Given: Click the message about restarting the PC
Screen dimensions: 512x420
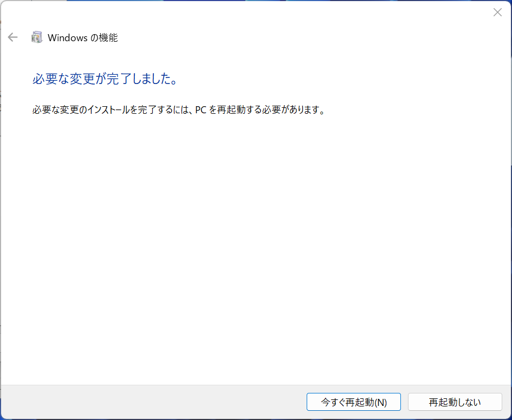Looking at the screenshot, I should (x=178, y=111).
